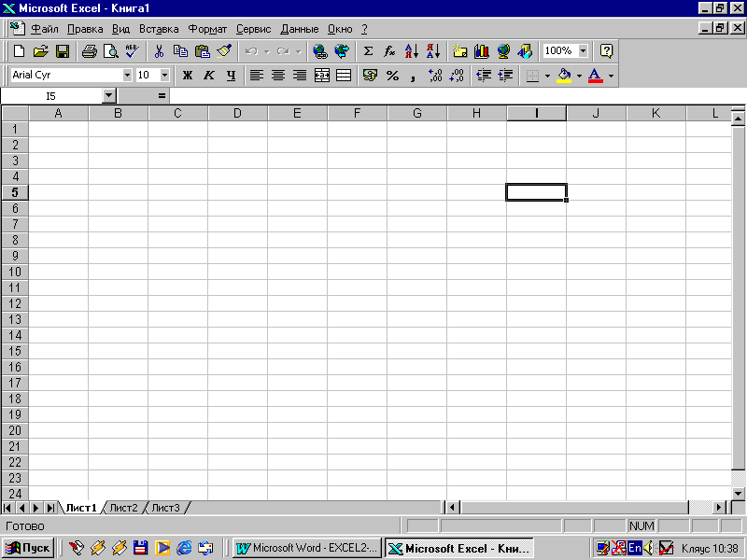Open the Правка menu
This screenshot has height=560, width=747.
85,29
